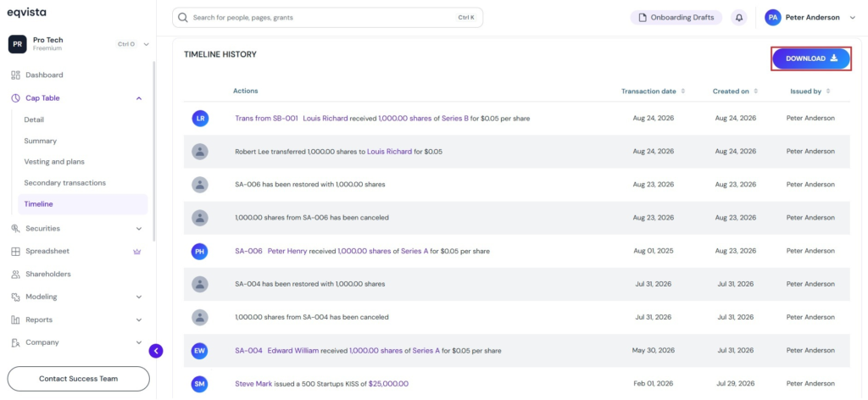Click the Onboarding Drafts document icon
The width and height of the screenshot is (868, 400).
click(x=643, y=18)
